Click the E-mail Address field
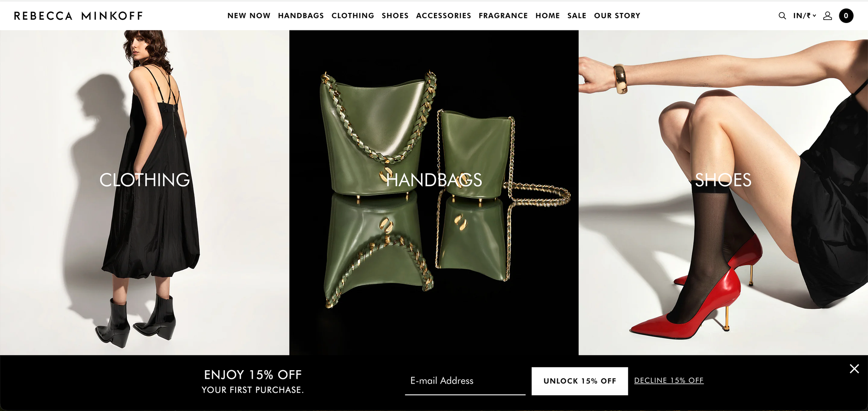 (x=465, y=381)
